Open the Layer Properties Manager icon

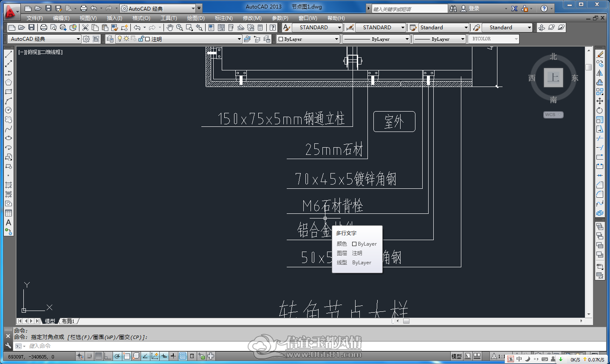110,39
